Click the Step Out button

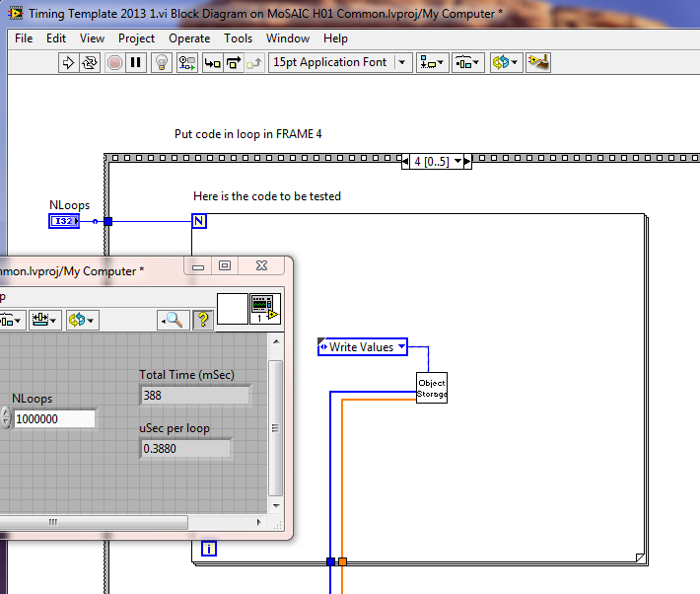(254, 62)
